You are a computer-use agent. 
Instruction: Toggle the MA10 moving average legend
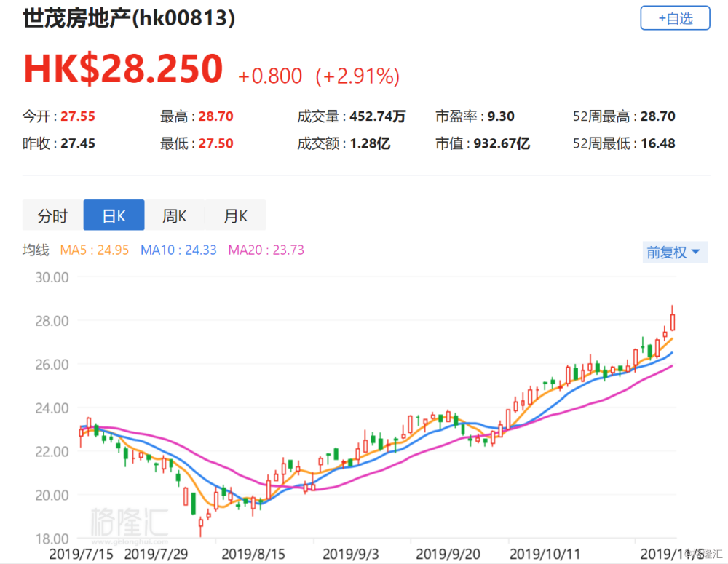click(178, 250)
